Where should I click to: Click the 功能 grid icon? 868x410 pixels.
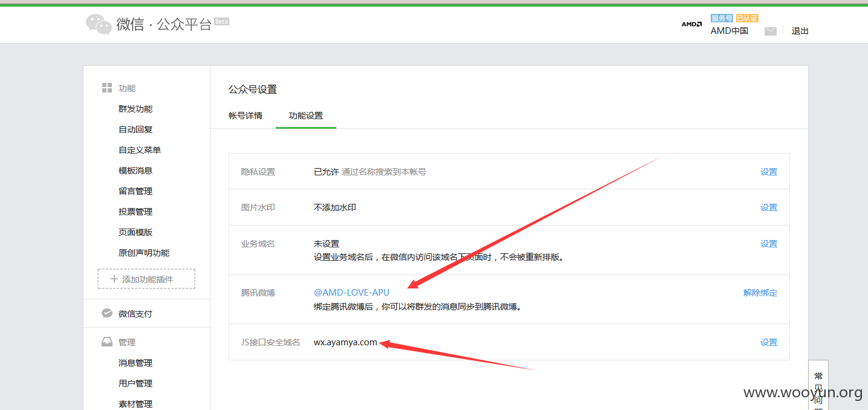(x=106, y=88)
